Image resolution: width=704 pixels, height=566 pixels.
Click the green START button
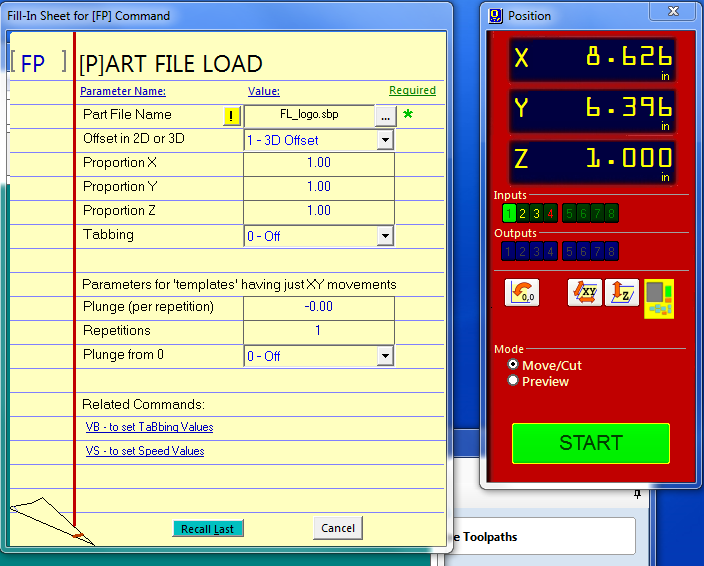(591, 443)
